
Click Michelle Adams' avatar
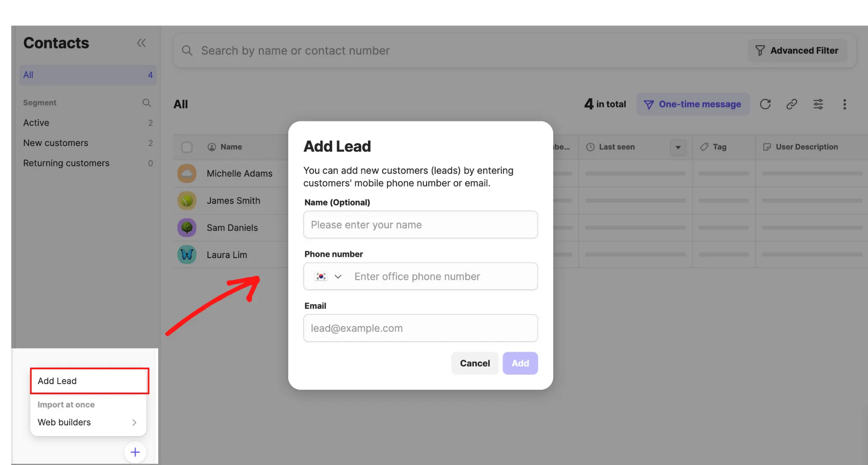(186, 174)
